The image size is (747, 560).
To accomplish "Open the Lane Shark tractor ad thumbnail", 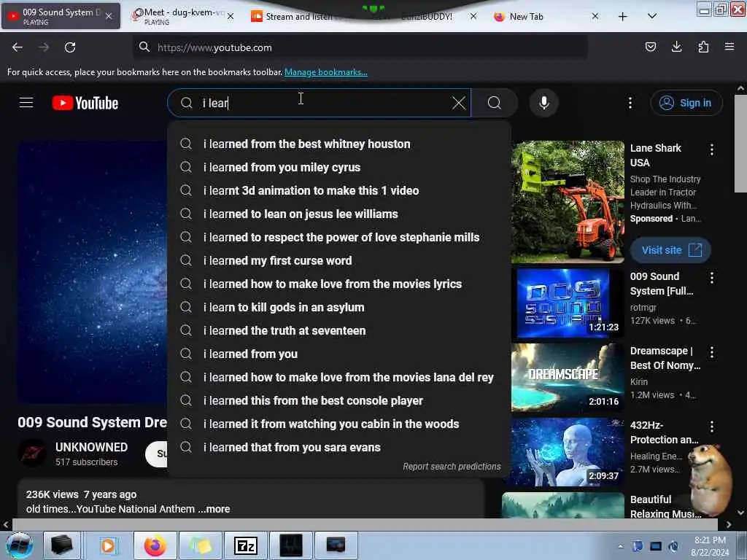I will tap(568, 202).
